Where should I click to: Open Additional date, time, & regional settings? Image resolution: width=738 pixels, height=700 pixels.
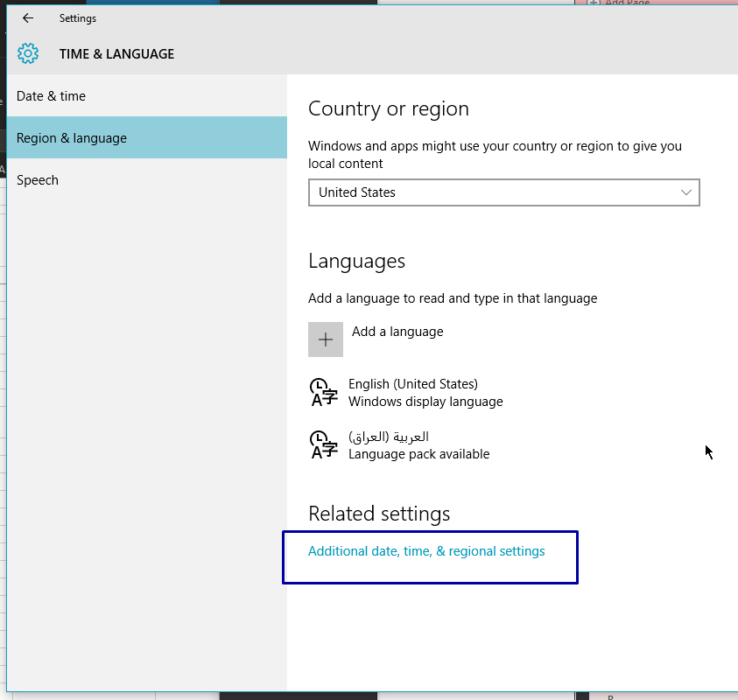tap(426, 551)
